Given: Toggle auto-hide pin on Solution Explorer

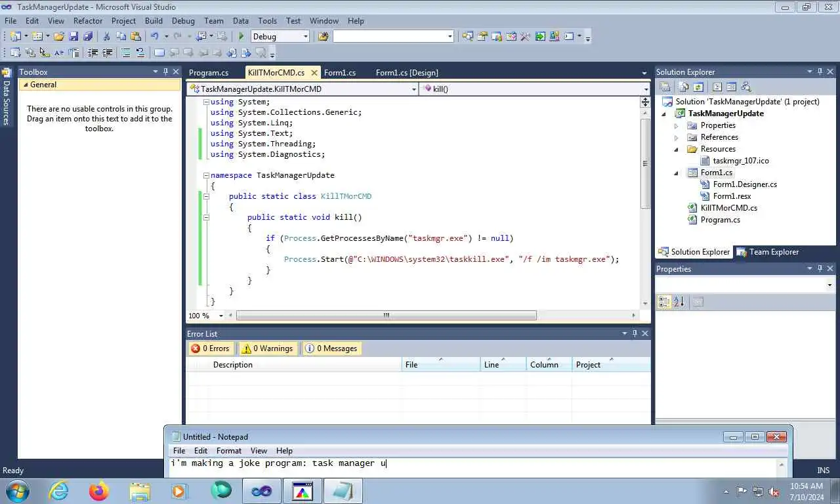Looking at the screenshot, I should coord(820,72).
